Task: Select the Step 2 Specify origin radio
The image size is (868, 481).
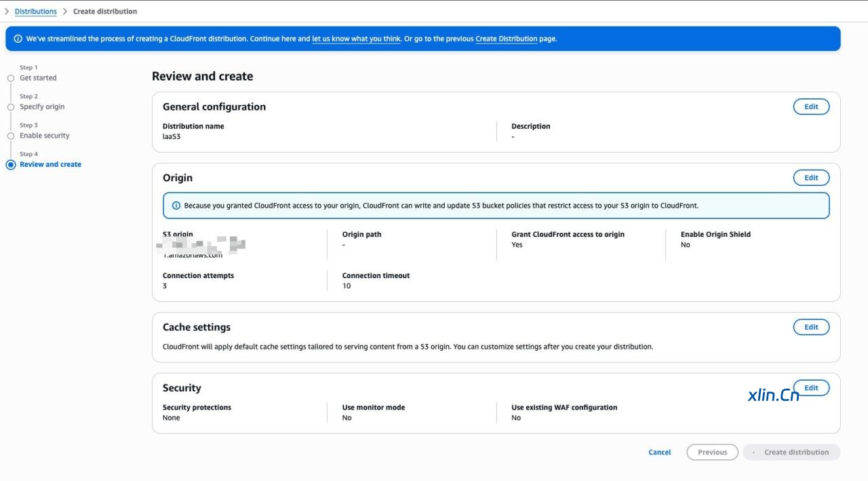Action: (11, 107)
